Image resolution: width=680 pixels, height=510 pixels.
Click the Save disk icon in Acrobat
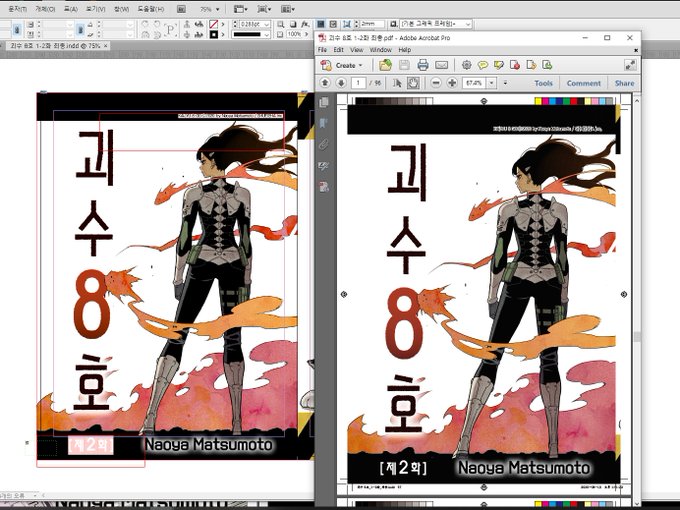404,65
